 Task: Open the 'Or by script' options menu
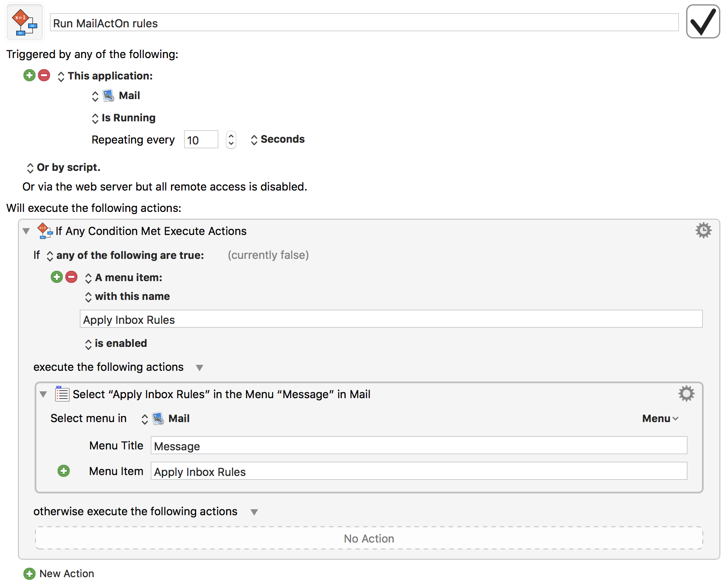click(x=64, y=167)
